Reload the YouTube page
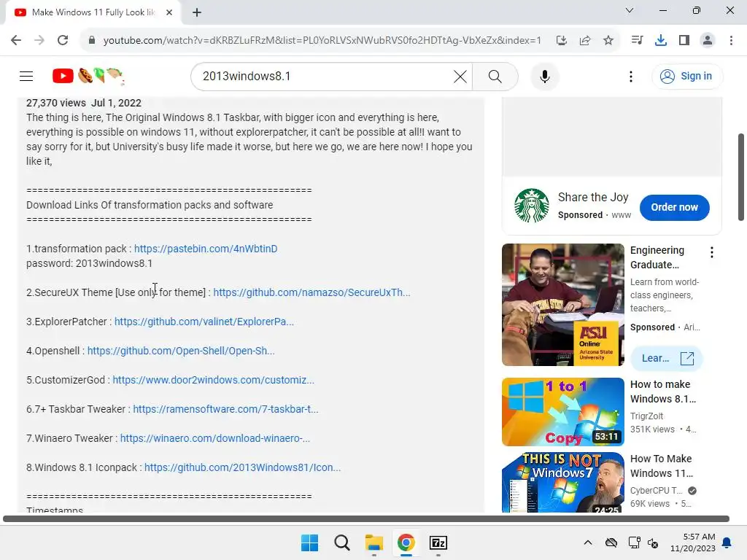The height and width of the screenshot is (560, 747). click(x=63, y=40)
